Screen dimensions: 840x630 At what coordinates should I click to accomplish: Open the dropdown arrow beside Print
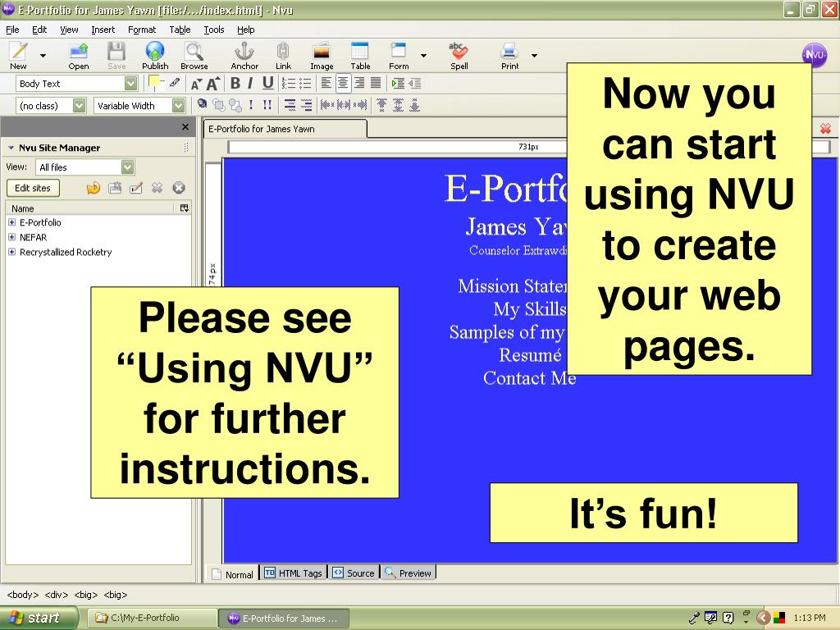[x=534, y=55]
